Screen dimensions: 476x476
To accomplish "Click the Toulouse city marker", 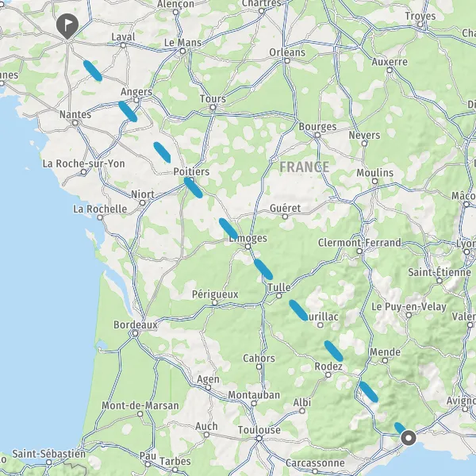I will [259, 438].
